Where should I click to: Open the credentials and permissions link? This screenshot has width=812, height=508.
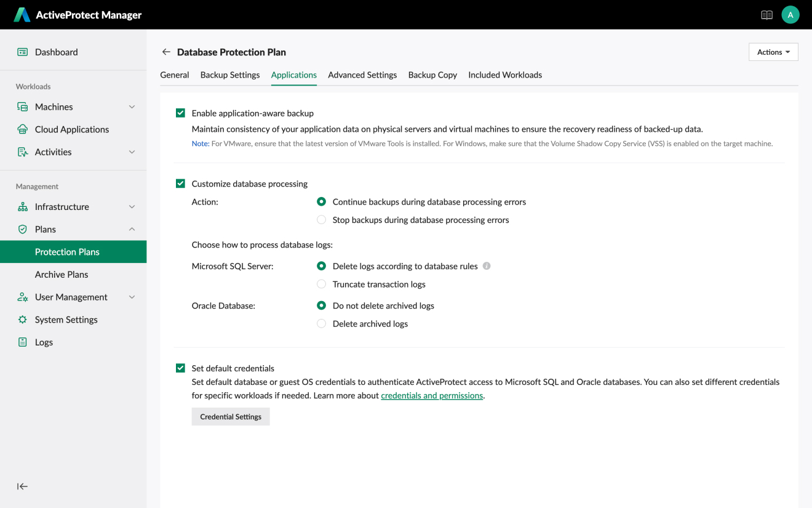coord(432,396)
